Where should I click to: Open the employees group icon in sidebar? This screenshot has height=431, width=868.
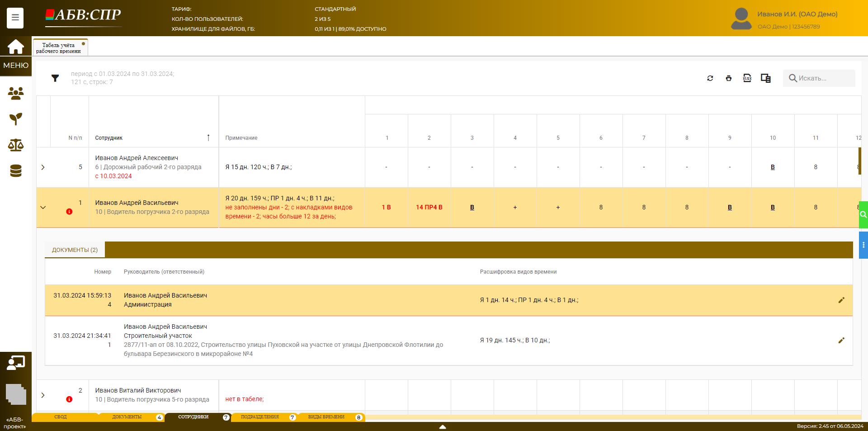click(16, 94)
